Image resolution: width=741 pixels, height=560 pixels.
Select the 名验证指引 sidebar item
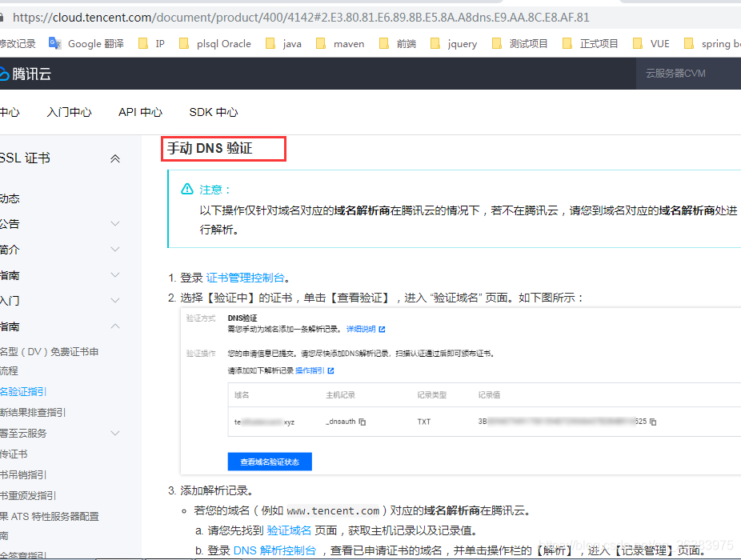coord(23,392)
